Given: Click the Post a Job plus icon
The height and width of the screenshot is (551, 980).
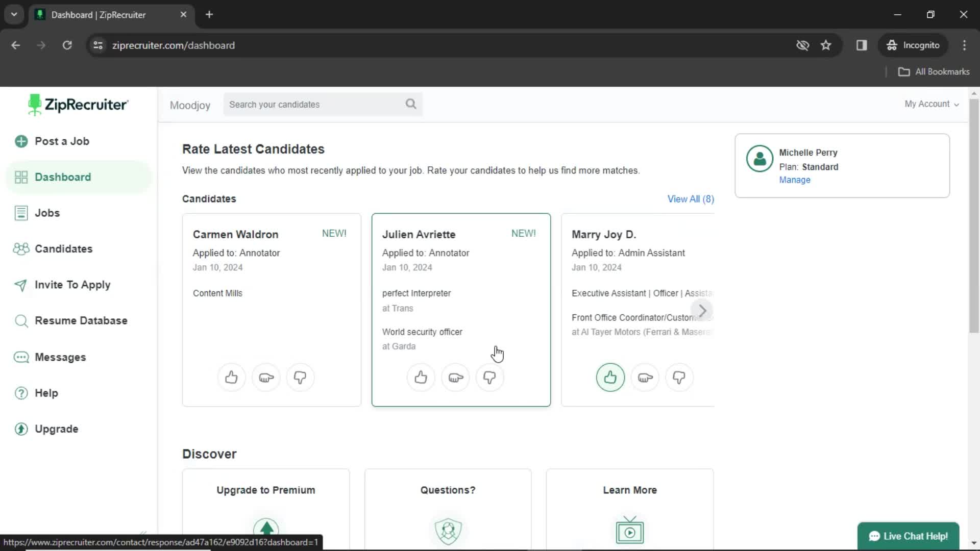Looking at the screenshot, I should point(21,141).
